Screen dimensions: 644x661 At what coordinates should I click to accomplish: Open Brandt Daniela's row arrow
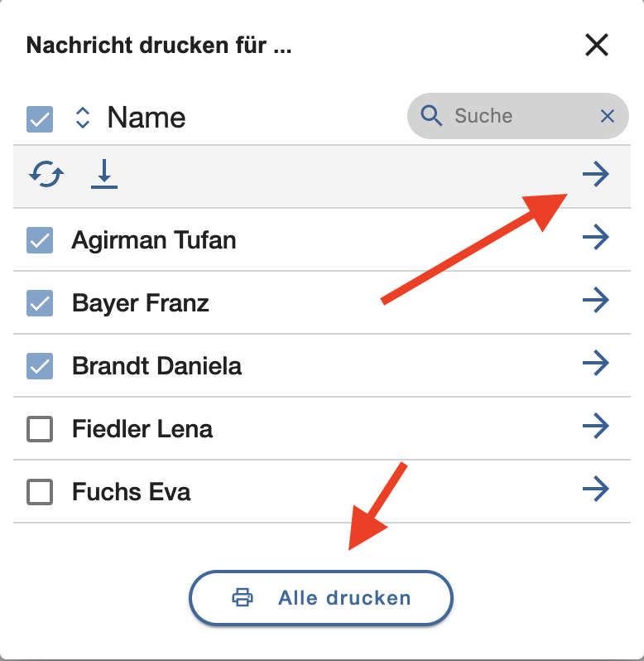(596, 363)
